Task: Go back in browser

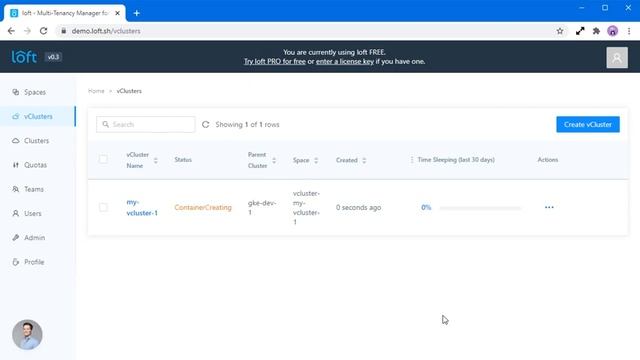Action: click(x=11, y=31)
